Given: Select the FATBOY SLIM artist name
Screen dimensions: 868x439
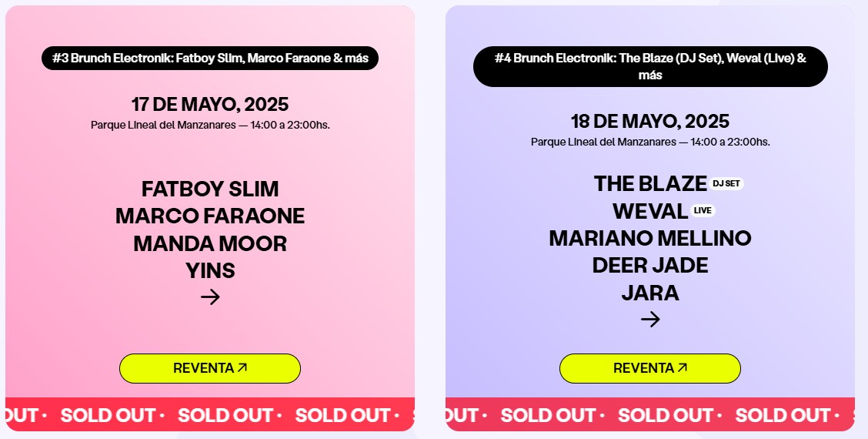Looking at the screenshot, I should [x=210, y=189].
